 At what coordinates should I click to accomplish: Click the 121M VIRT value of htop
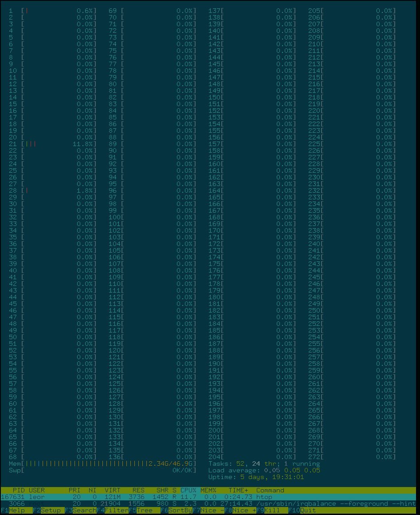tap(113, 497)
